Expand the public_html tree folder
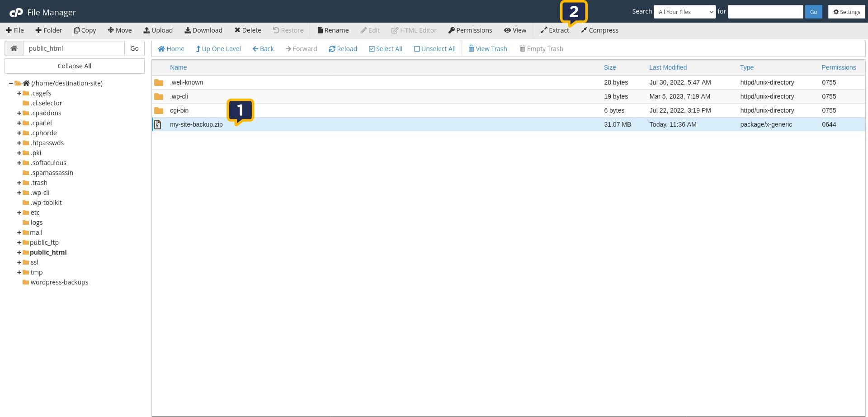Viewport: 868px width, 417px height. click(19, 252)
